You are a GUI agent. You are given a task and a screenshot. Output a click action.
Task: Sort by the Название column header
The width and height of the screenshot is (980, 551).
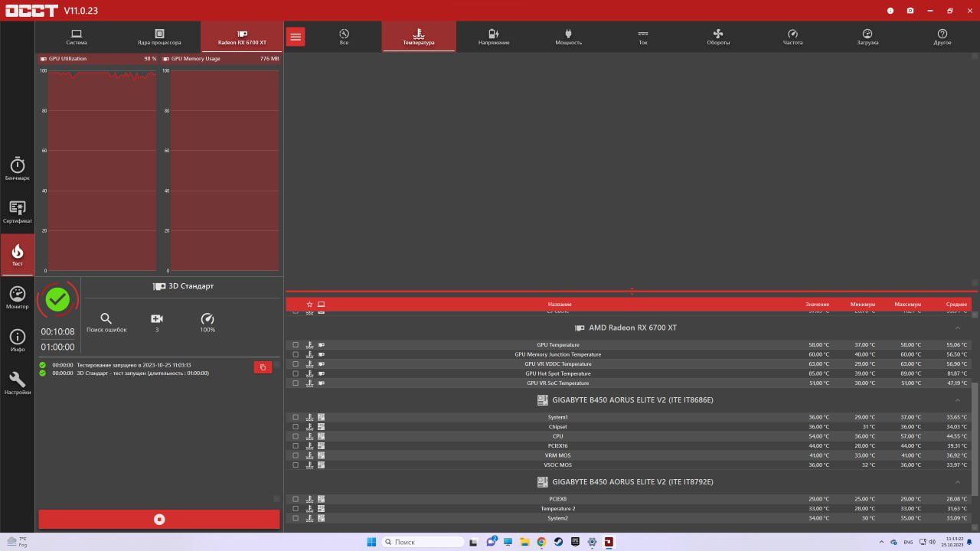click(x=560, y=304)
